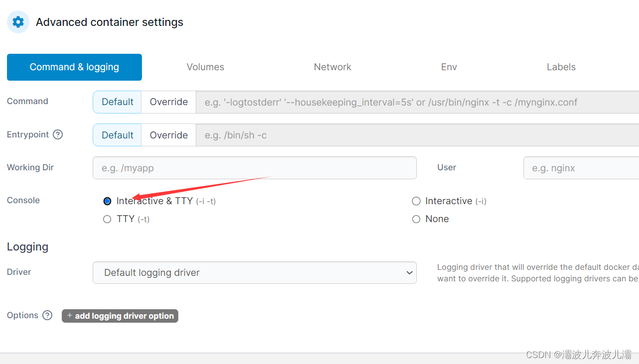Open the Default logging driver dropdown
This screenshot has width=639, height=364.
255,273
